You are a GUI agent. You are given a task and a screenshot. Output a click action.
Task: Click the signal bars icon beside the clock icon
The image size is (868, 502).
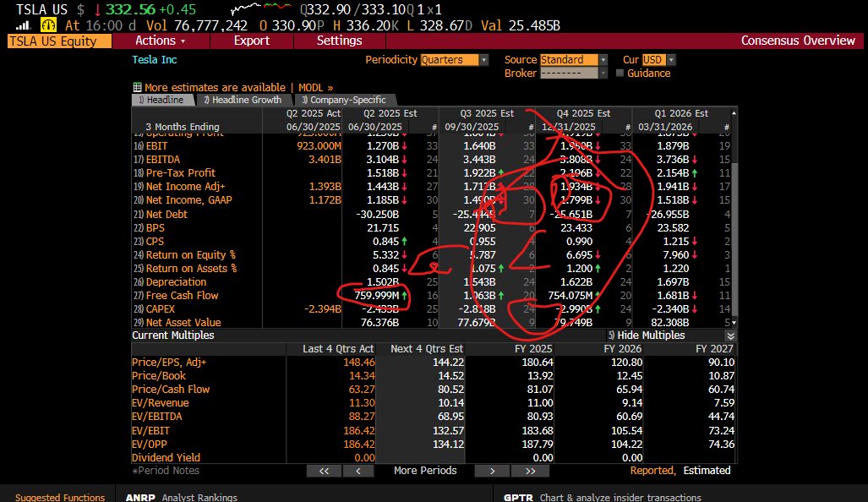point(23,25)
